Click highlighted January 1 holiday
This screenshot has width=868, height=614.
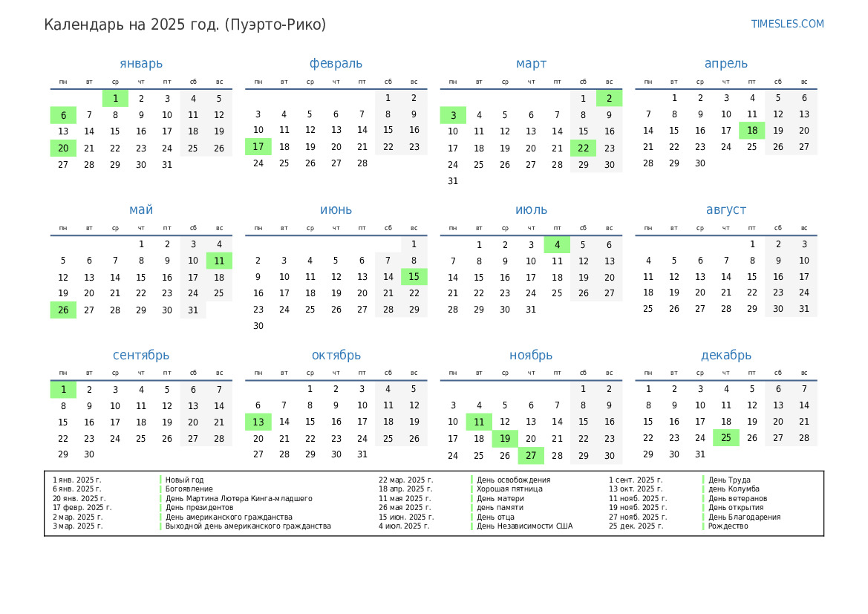pos(115,99)
